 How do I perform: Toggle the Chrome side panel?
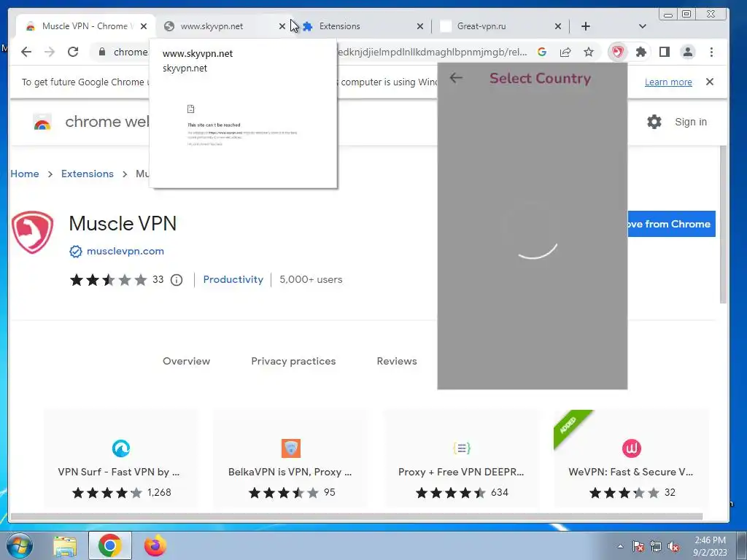pos(665,52)
